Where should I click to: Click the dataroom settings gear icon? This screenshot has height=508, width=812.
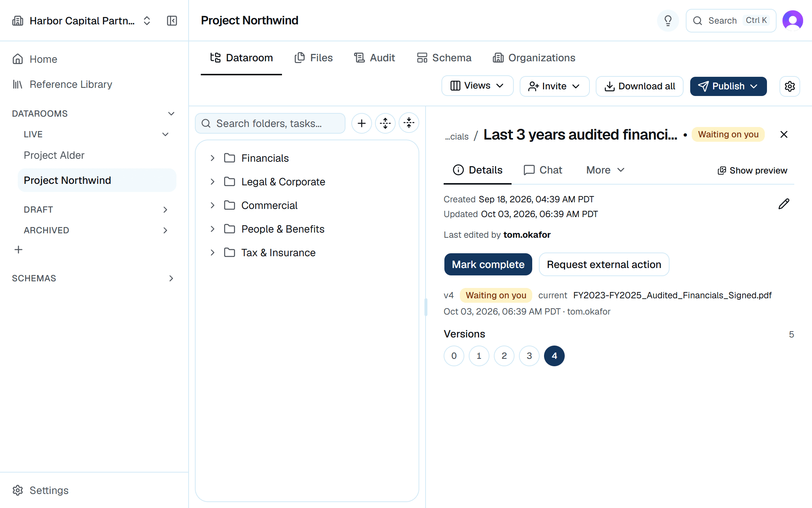[790, 86]
